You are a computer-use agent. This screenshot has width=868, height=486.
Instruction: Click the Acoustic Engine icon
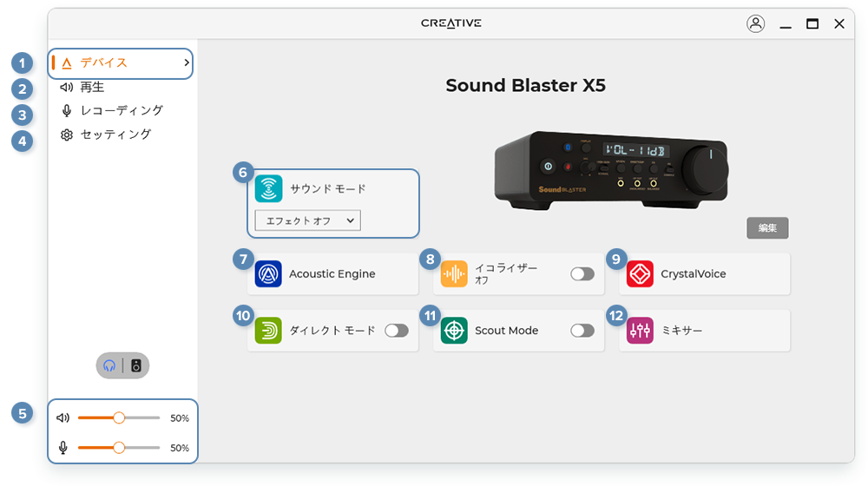click(x=268, y=274)
